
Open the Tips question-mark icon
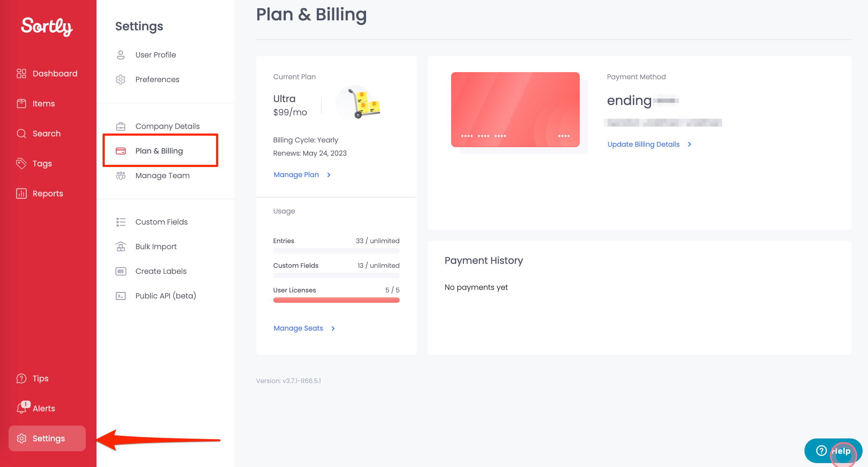21,378
